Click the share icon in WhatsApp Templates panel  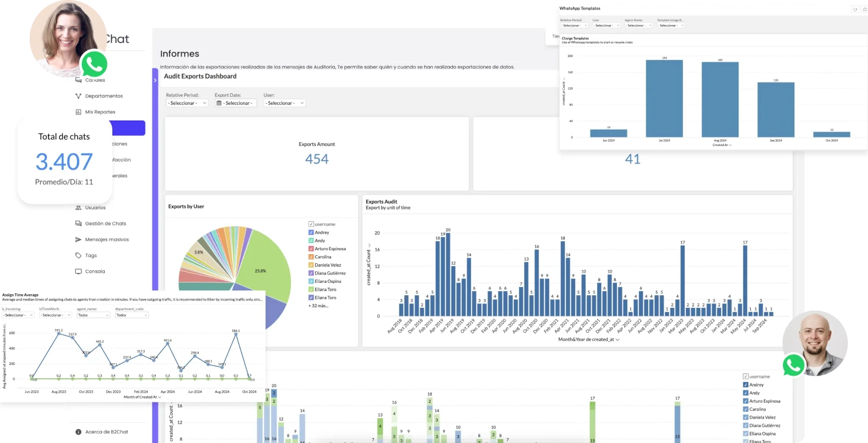(865, 9)
